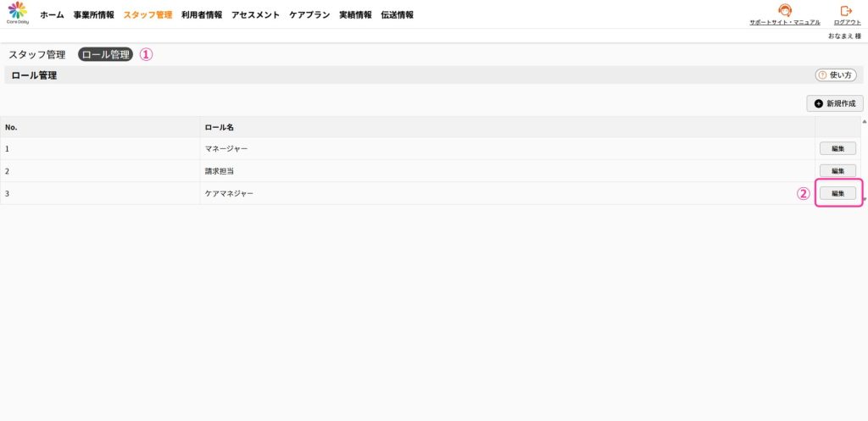Image resolution: width=868 pixels, height=421 pixels.
Task: Click the question mark 使い方 help button
Action: pos(834,75)
